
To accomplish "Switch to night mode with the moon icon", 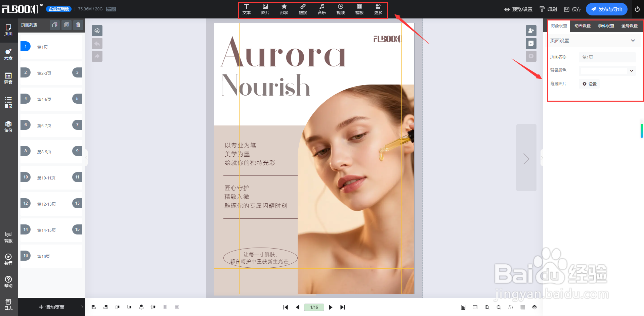I will pos(534,307).
